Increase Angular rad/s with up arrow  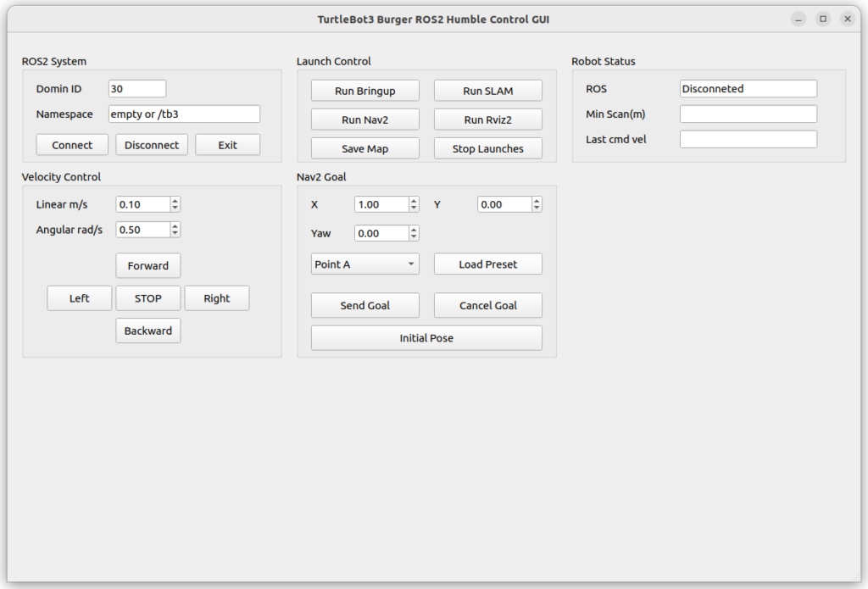pyautogui.click(x=175, y=226)
